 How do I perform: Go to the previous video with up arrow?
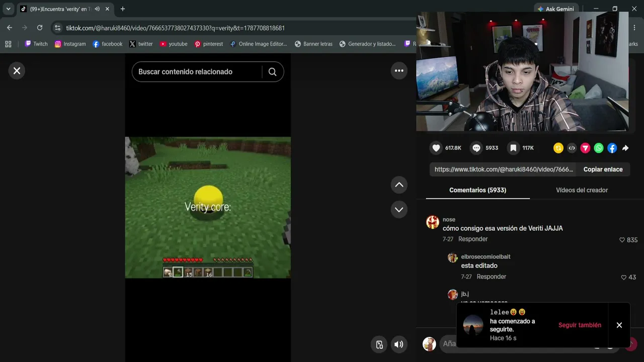(399, 185)
